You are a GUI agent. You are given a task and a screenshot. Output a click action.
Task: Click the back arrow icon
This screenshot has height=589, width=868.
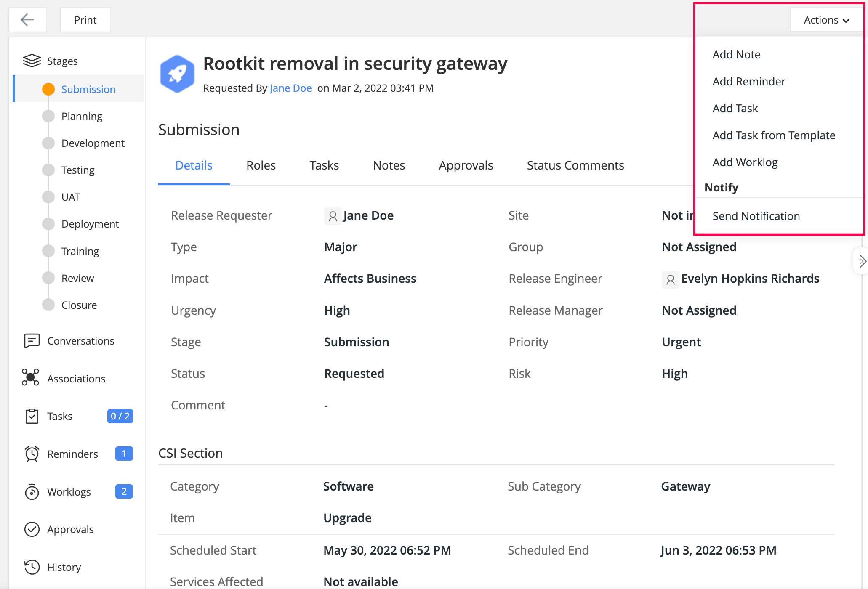click(x=27, y=20)
